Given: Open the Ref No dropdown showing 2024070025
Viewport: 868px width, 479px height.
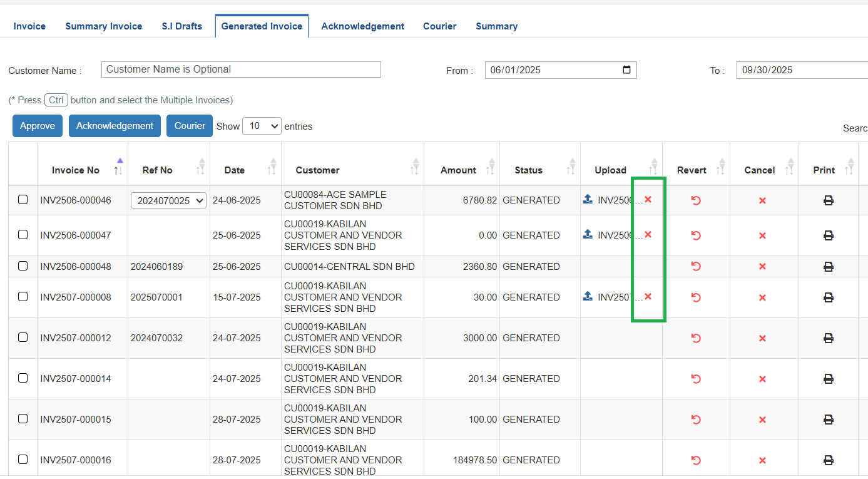Looking at the screenshot, I should tap(168, 200).
